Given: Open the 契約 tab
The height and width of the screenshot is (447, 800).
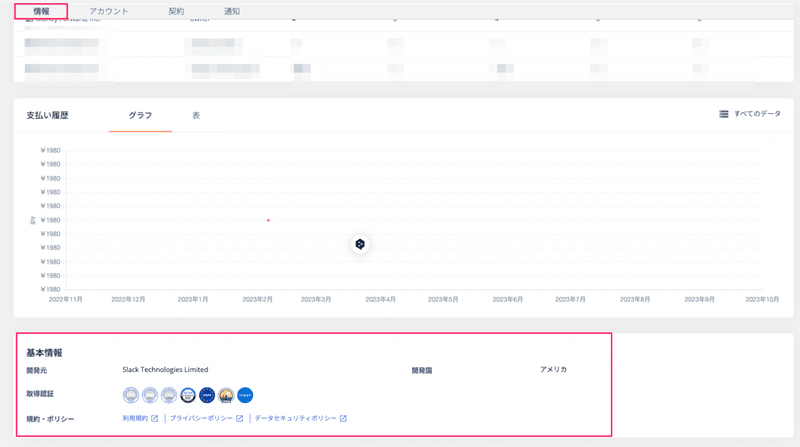Looking at the screenshot, I should [176, 11].
